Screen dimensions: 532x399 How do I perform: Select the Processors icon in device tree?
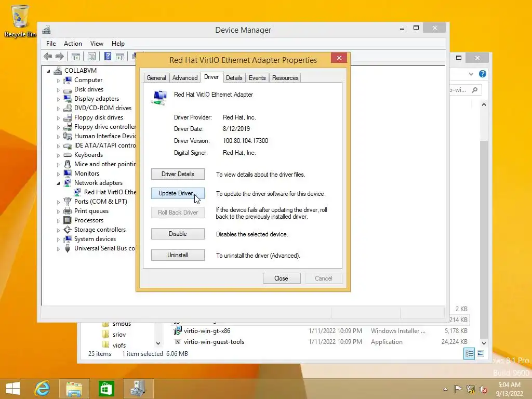(68, 220)
